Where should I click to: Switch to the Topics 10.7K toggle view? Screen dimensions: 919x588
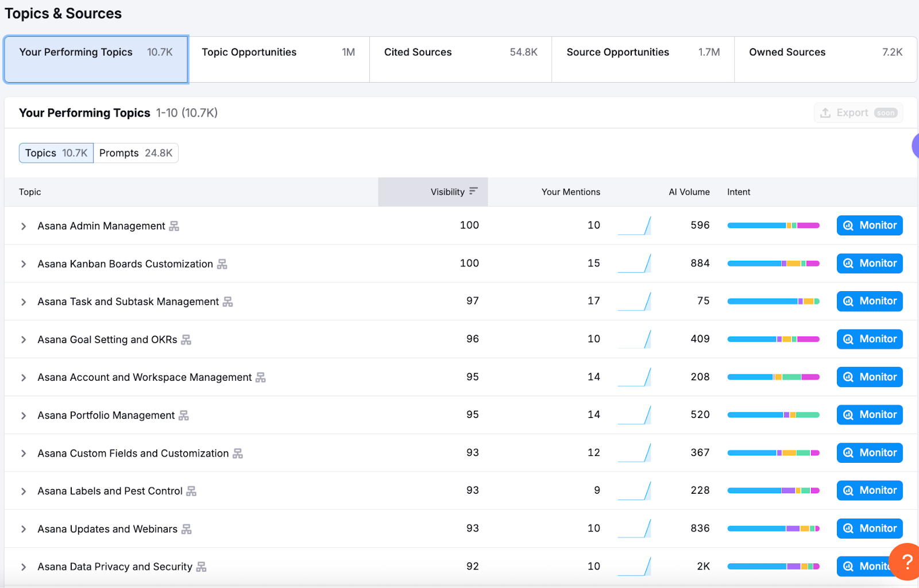pyautogui.click(x=56, y=153)
